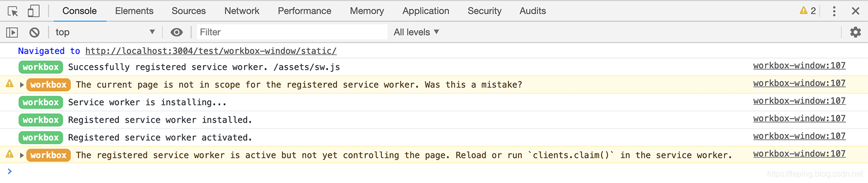The image size is (868, 183).
Task: Click the warnings count indicator showing 2
Action: coord(808,11)
